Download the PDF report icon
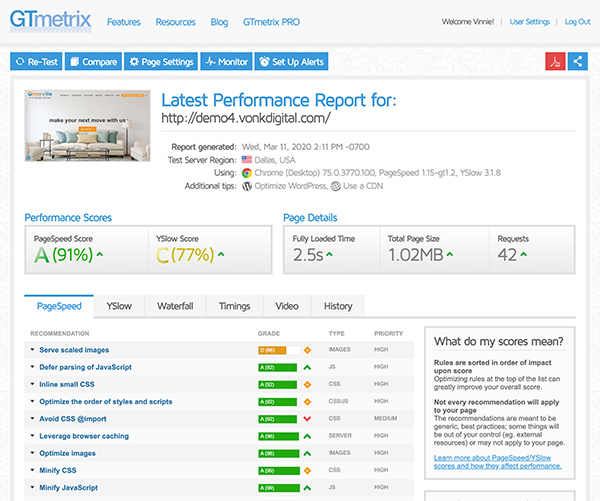This screenshot has width=600, height=501. pos(555,61)
